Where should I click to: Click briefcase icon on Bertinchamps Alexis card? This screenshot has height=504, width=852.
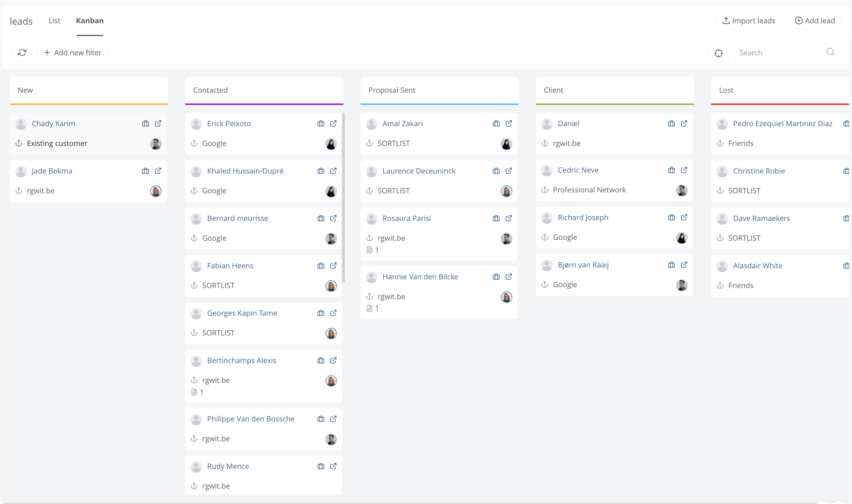coord(321,360)
